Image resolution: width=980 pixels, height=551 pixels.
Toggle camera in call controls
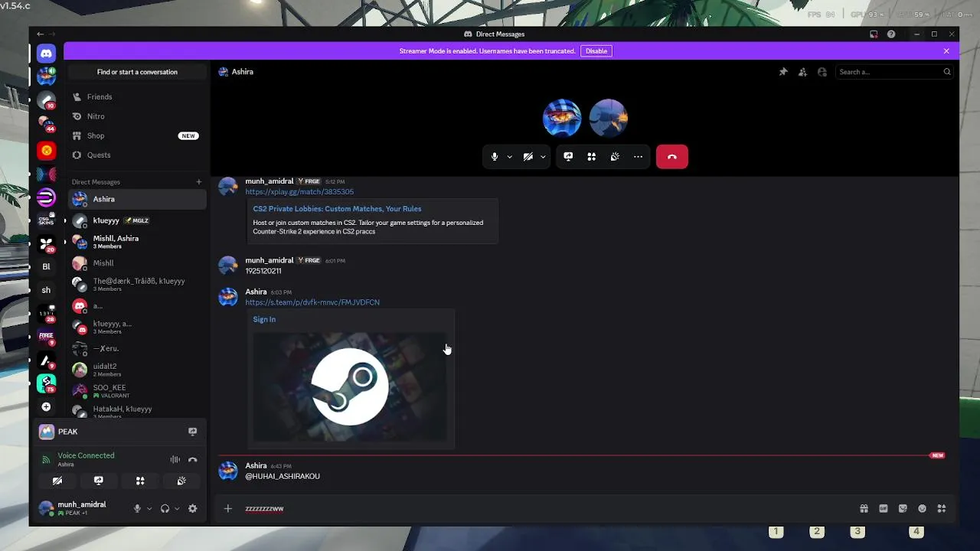coord(528,157)
